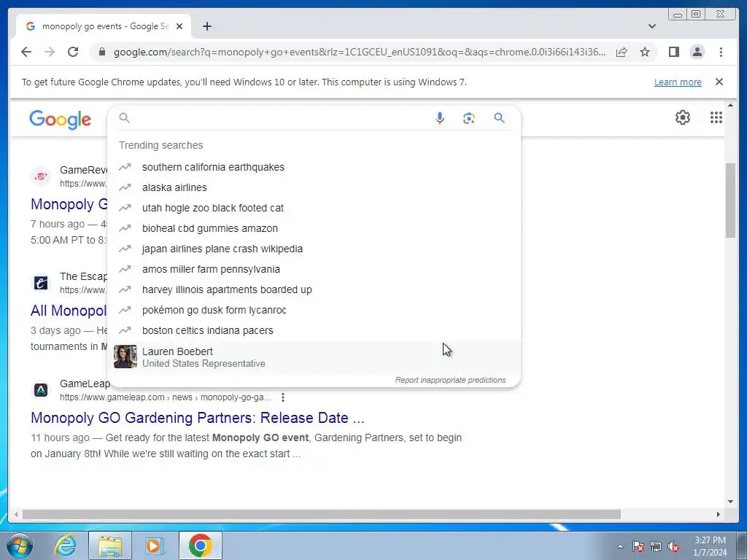Viewport: 747px width, 560px height.
Task: Go to Google home via logo
Action: (60, 119)
